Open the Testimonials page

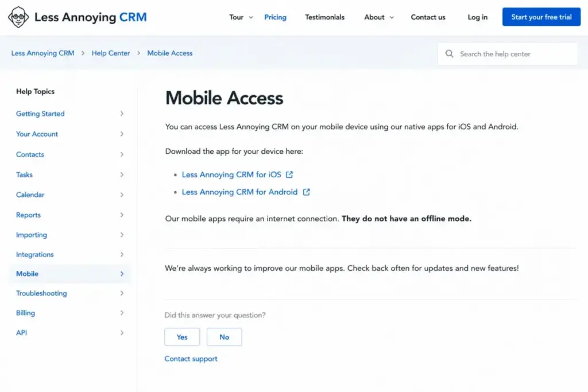324,17
